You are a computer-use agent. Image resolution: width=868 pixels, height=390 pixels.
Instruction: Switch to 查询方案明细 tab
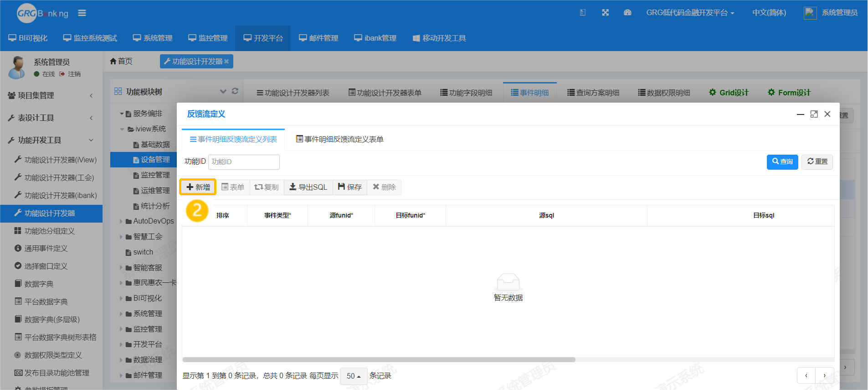593,93
